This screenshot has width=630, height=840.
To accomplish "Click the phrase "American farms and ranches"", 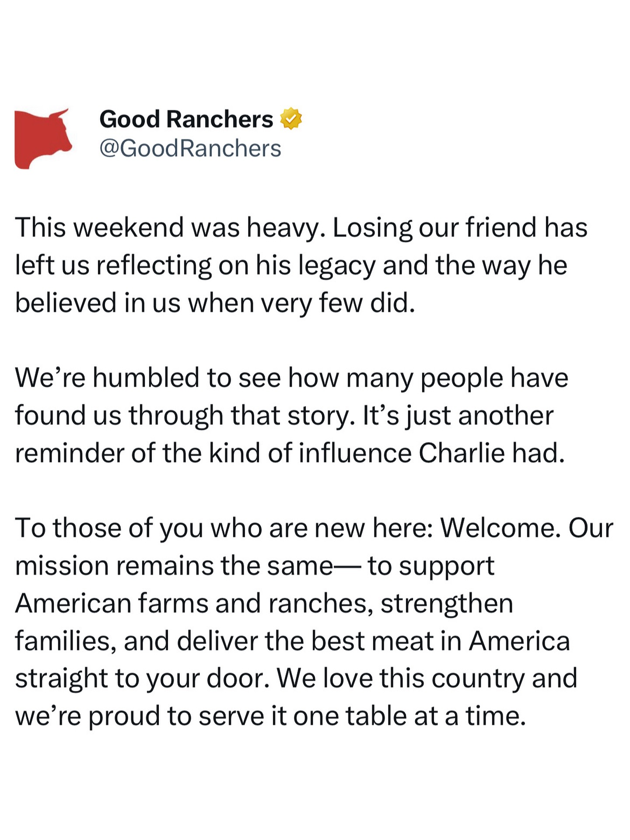I will [x=194, y=603].
